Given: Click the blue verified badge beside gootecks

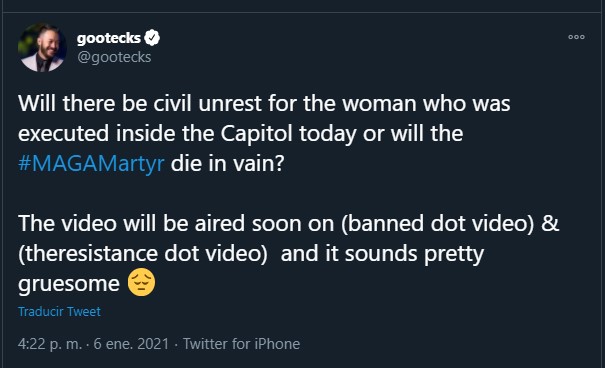Looking at the screenshot, I should click(152, 38).
